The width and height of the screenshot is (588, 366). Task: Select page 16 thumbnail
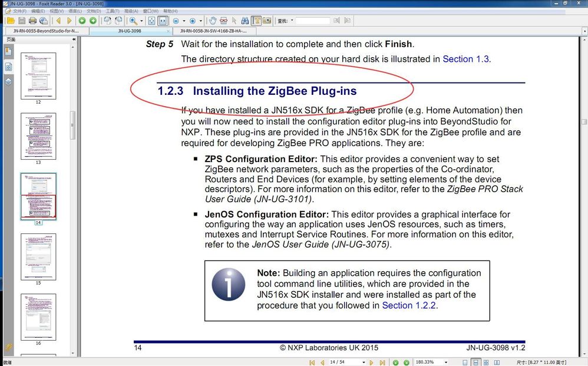point(38,317)
